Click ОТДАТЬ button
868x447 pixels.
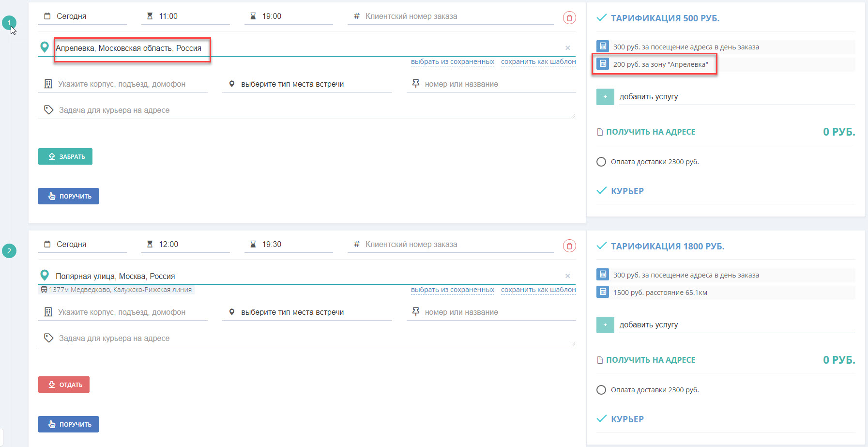[64, 385]
